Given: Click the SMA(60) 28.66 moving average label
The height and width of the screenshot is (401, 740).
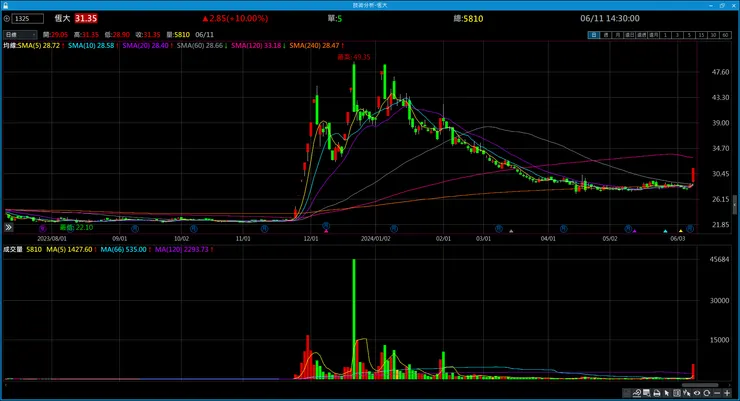Looking at the screenshot, I should (202, 46).
